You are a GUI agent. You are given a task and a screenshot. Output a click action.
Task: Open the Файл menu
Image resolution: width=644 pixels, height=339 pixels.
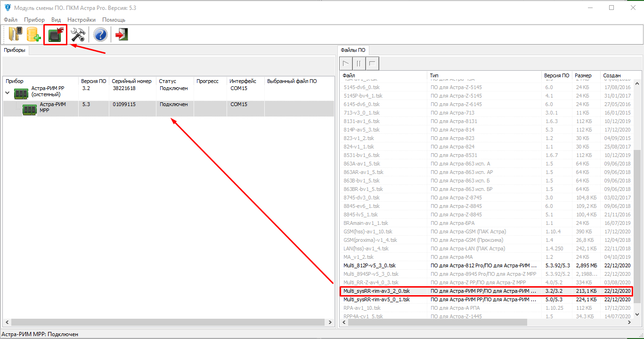pos(10,20)
